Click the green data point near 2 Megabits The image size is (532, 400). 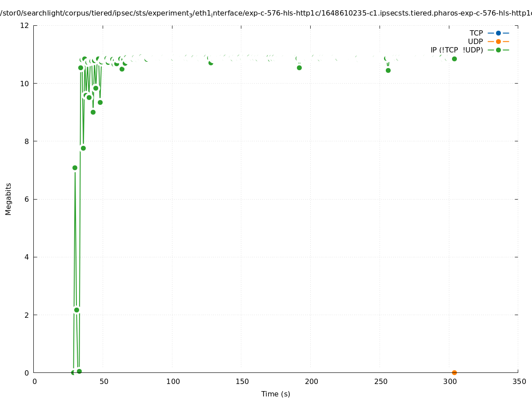76,310
